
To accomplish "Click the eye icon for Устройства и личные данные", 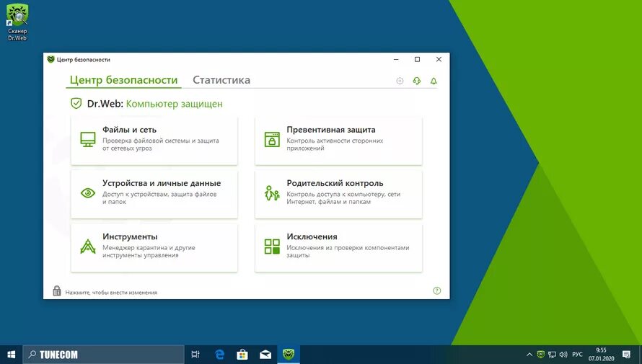I will pyautogui.click(x=88, y=193).
